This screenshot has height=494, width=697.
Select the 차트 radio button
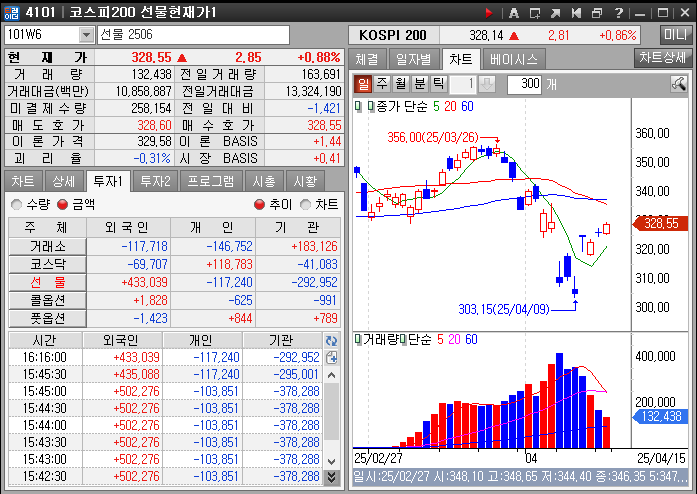click(305, 205)
